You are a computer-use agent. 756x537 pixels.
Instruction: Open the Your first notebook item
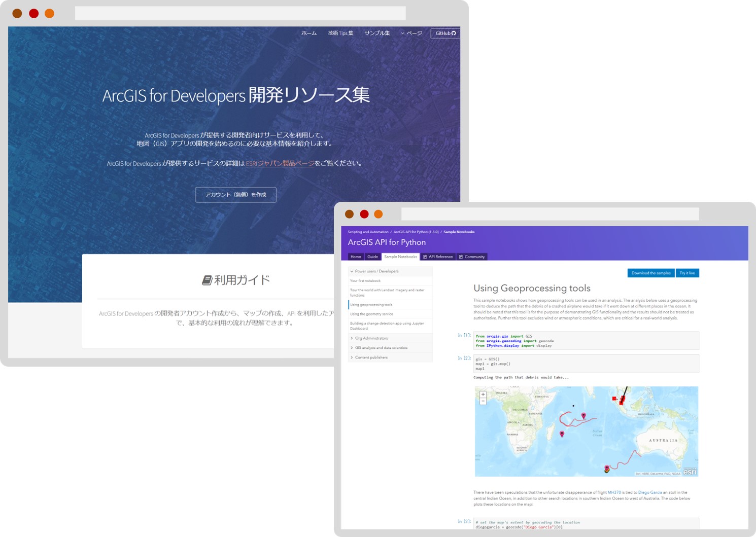coord(390,281)
